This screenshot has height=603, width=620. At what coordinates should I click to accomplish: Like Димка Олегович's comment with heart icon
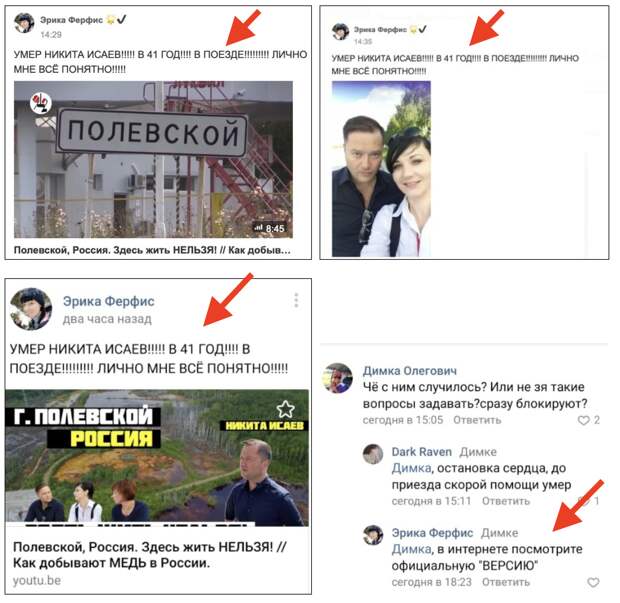[x=583, y=420]
